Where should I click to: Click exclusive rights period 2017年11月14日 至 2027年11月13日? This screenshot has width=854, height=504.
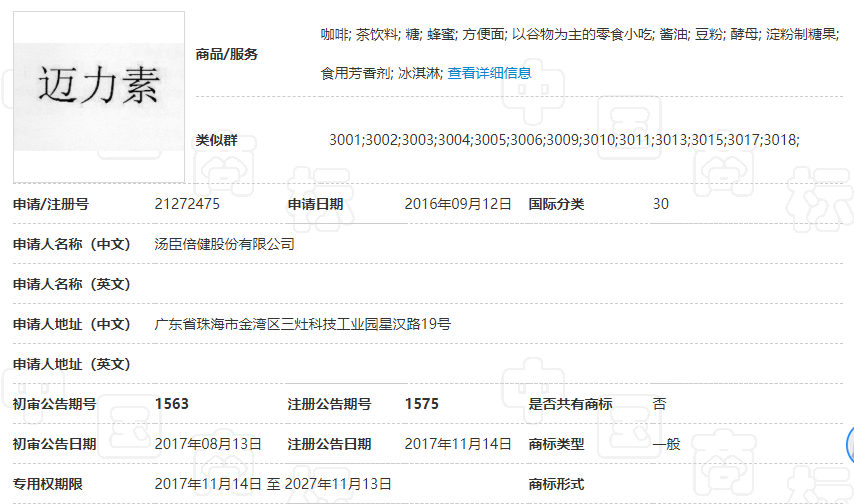(273, 484)
